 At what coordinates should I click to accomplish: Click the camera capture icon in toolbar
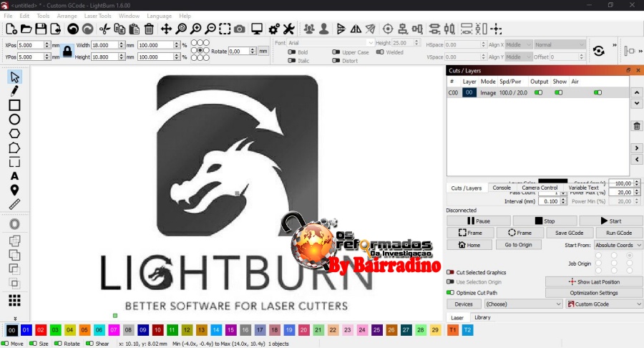tap(239, 29)
